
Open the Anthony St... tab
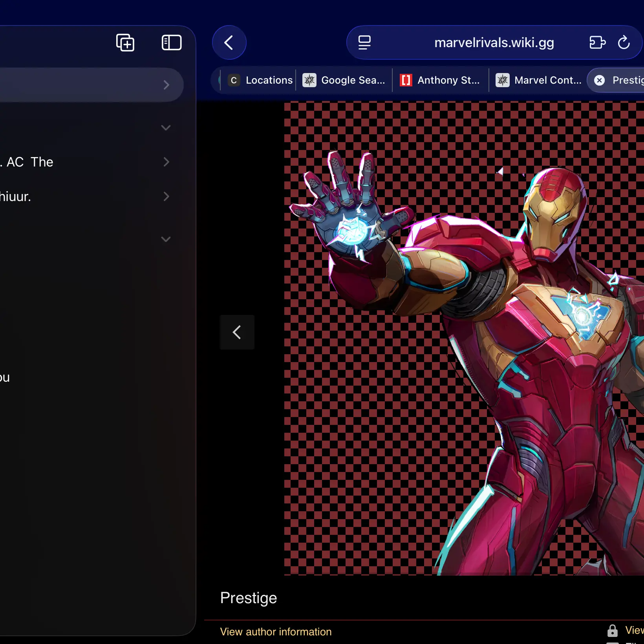coord(441,80)
